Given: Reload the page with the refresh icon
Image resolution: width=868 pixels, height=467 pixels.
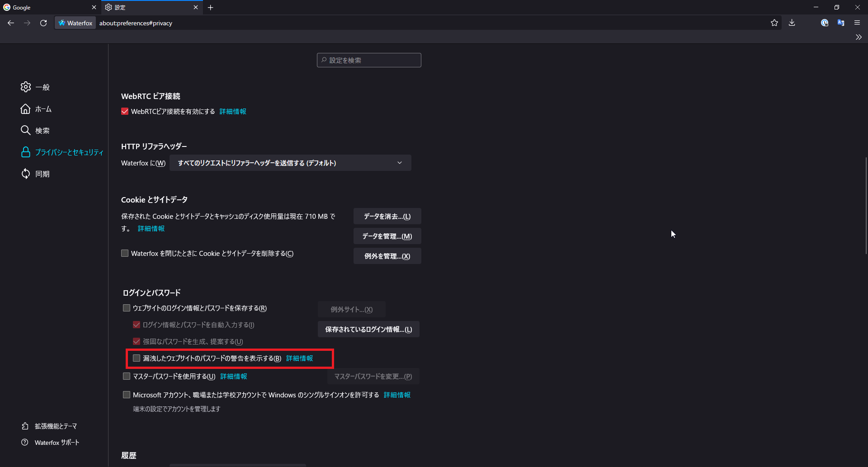Looking at the screenshot, I should coord(43,23).
